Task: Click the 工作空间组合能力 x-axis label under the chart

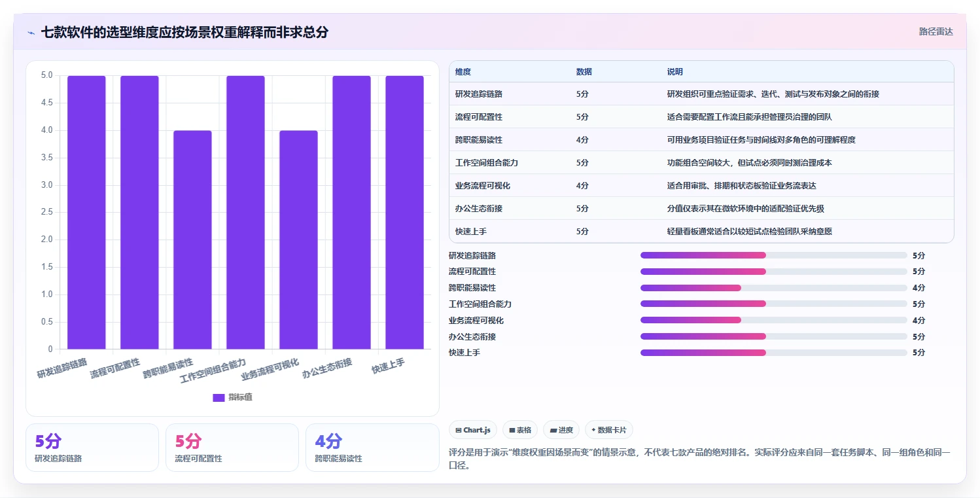Action: click(213, 372)
